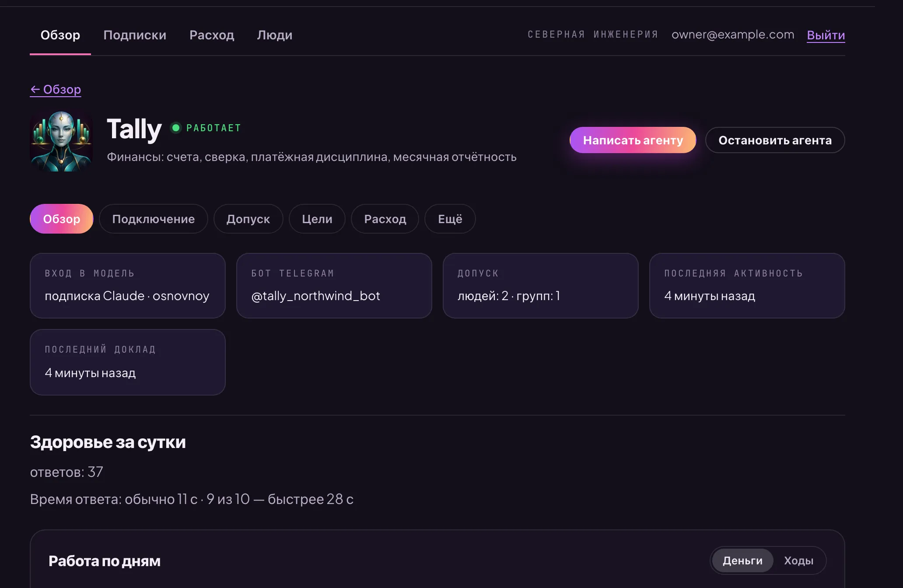Screen dimensions: 903x588
Task: Click Написать агенту button
Action: tap(633, 140)
